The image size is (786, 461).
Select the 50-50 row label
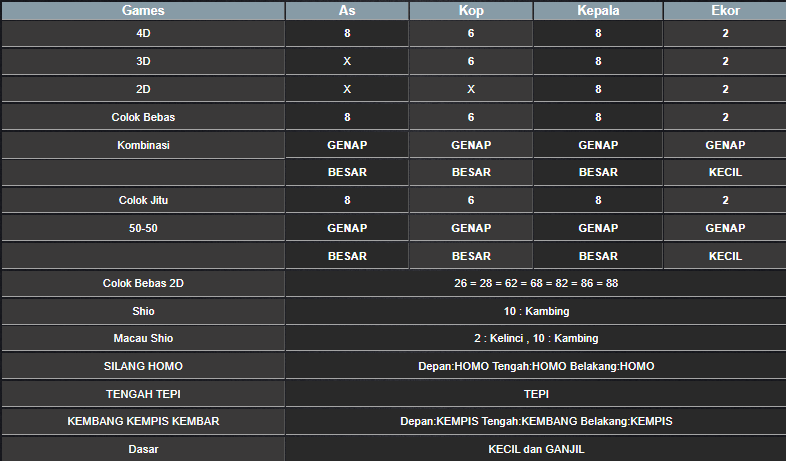coord(143,228)
